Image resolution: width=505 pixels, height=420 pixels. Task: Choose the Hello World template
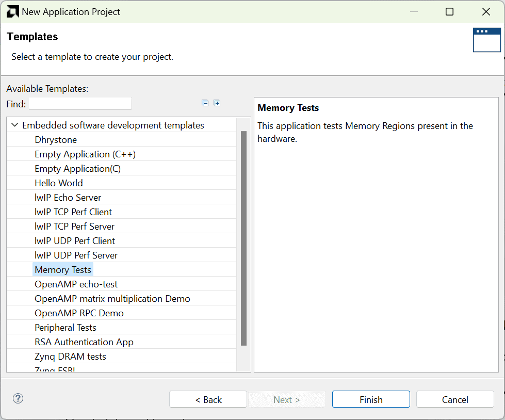(x=59, y=183)
